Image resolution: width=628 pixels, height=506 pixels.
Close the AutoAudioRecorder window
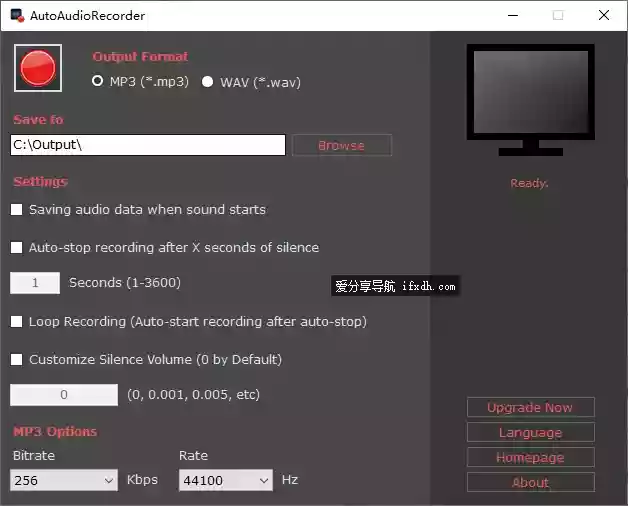pos(604,16)
